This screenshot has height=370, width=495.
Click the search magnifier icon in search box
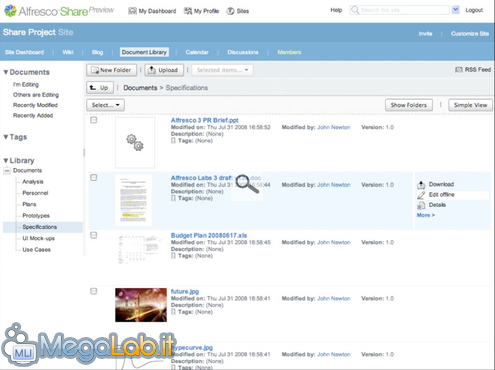point(355,10)
